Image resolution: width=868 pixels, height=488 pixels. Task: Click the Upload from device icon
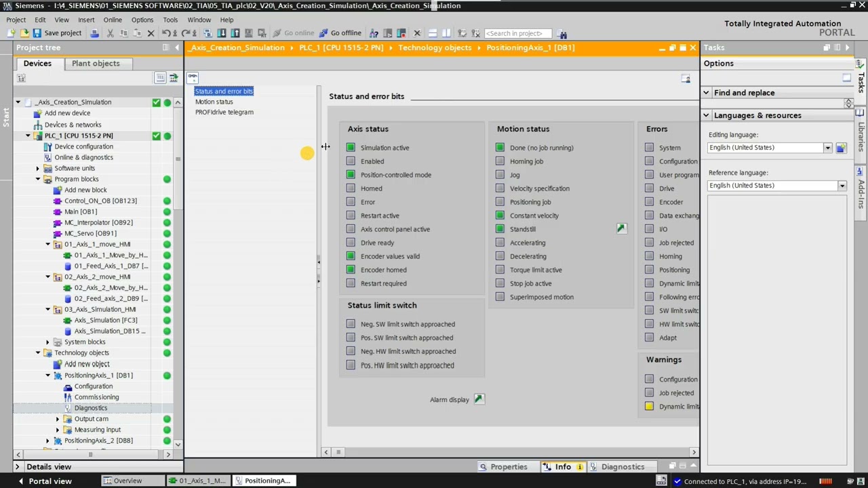coord(235,33)
